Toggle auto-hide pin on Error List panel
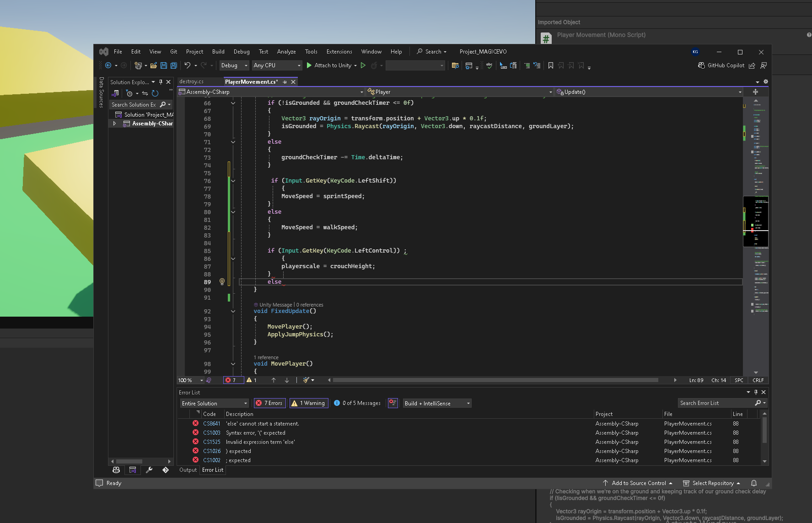 point(756,392)
